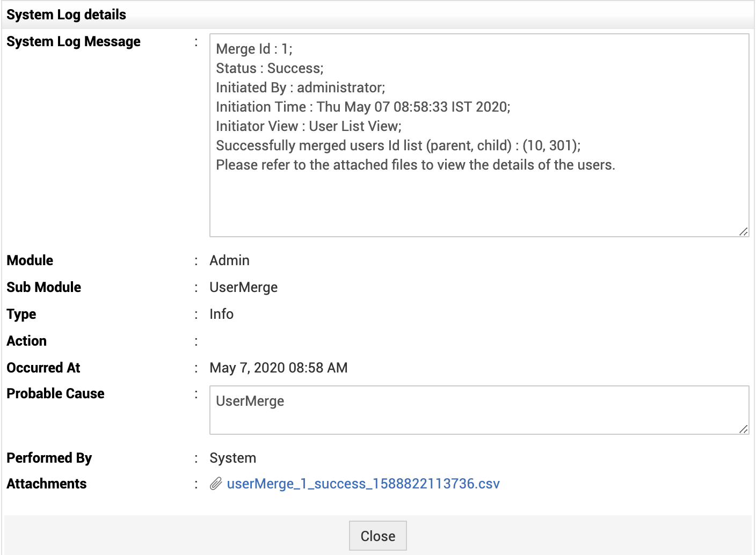Viewport: 756px width, 555px height.
Task: Click the May 7, 2020 timestamp value
Action: (279, 368)
